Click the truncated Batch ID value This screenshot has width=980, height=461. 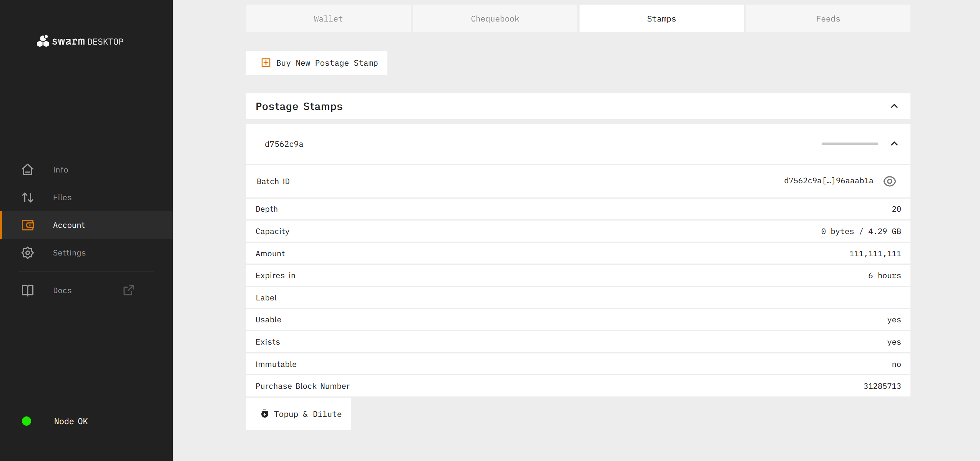[x=828, y=181]
